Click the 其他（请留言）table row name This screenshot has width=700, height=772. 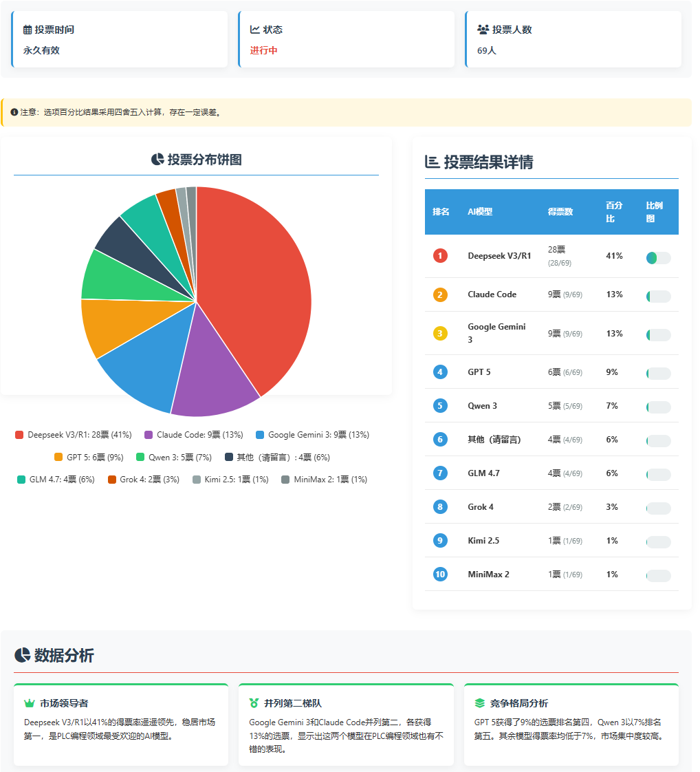coord(494,439)
